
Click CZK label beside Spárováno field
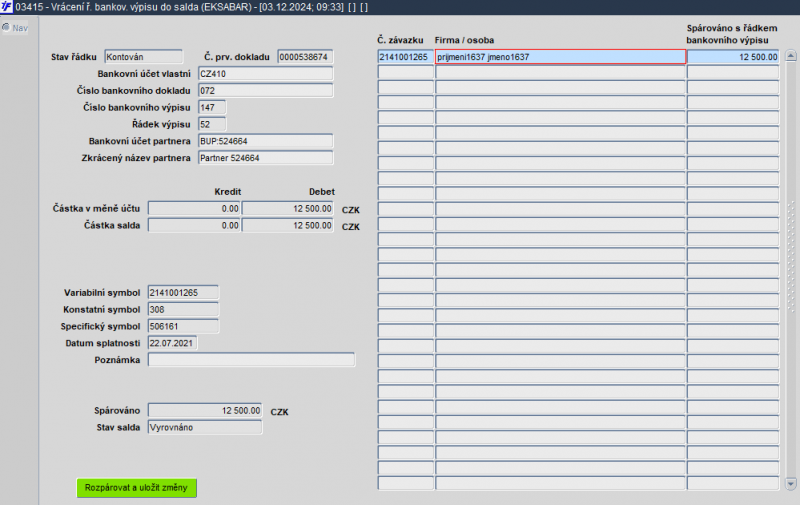coord(280,412)
